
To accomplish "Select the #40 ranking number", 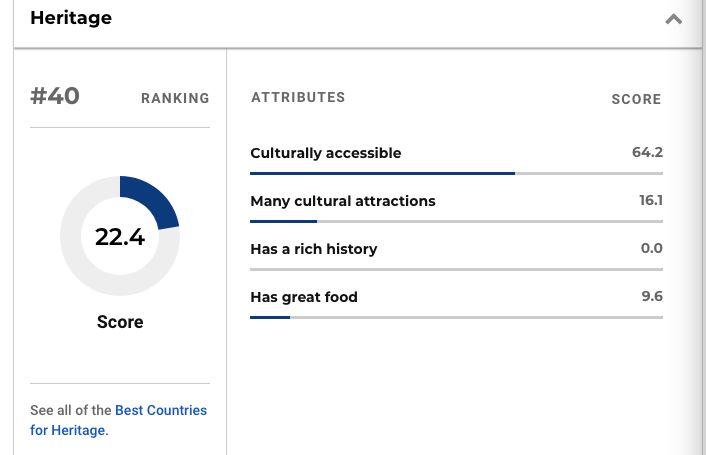I will 55,96.
